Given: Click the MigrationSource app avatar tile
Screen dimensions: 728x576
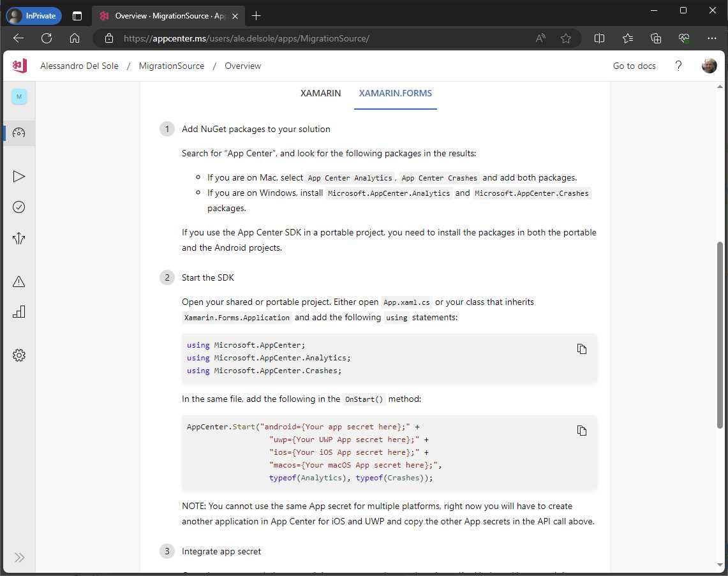Looking at the screenshot, I should 19,96.
